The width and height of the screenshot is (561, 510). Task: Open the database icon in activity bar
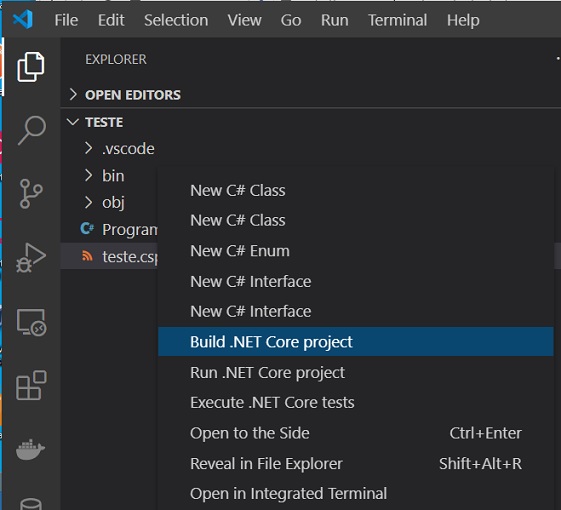coord(31,504)
